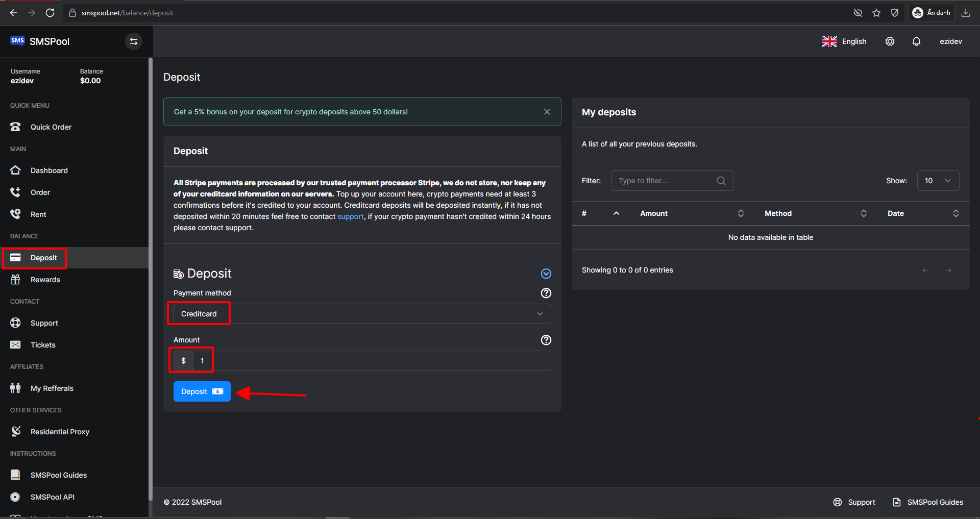Viewport: 980px width, 519px height.
Task: Click the blue Deposit button
Action: [x=202, y=391]
